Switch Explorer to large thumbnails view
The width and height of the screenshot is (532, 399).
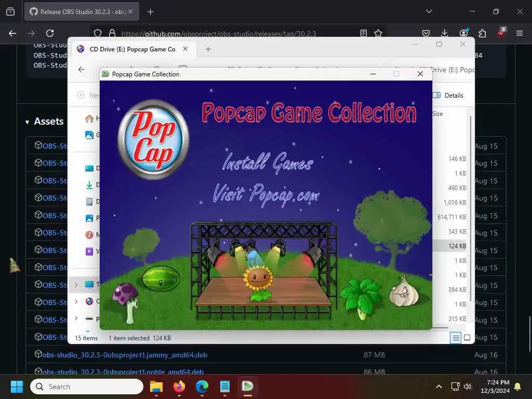click(x=467, y=338)
